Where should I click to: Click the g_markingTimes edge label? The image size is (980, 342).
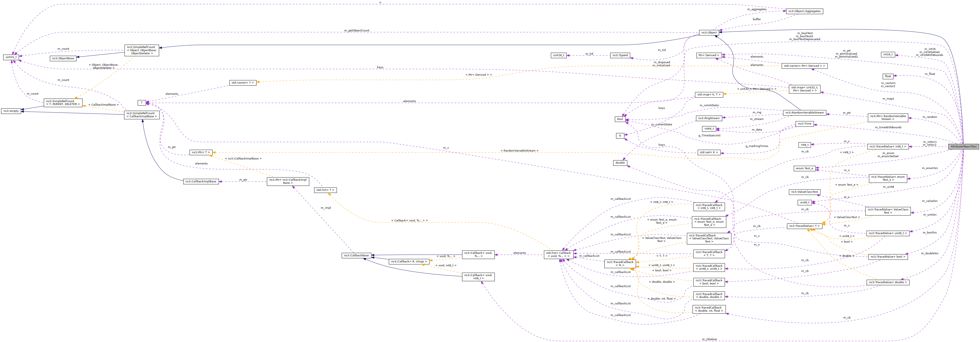(x=757, y=146)
